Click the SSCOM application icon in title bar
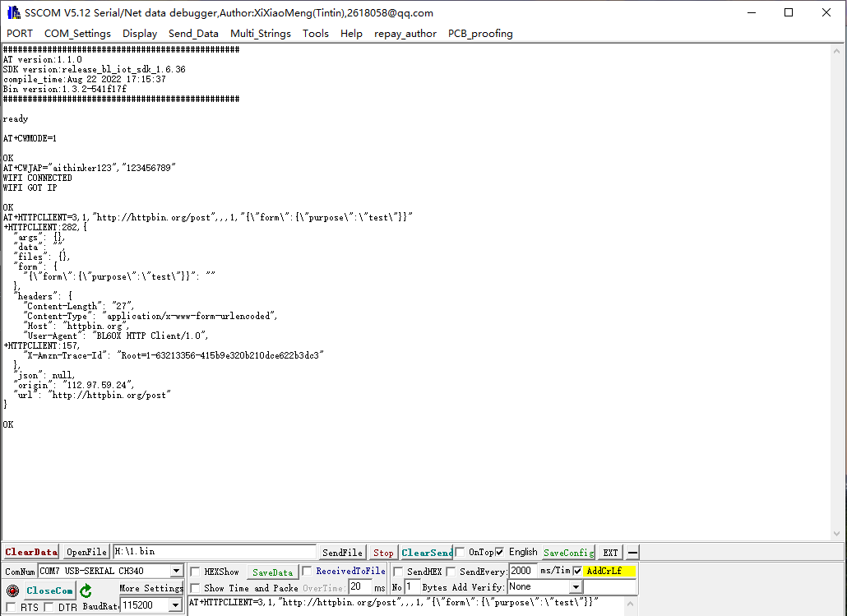Screen dimensions: 847x616 point(13,12)
